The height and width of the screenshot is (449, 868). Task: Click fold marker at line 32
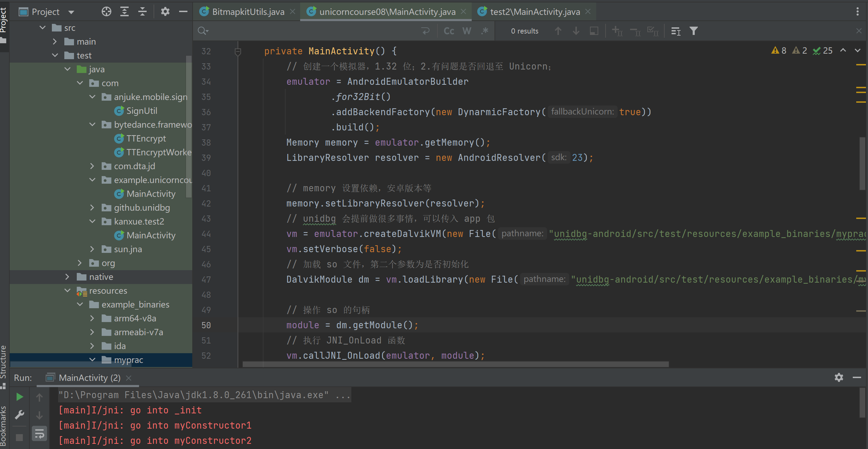[x=238, y=52]
